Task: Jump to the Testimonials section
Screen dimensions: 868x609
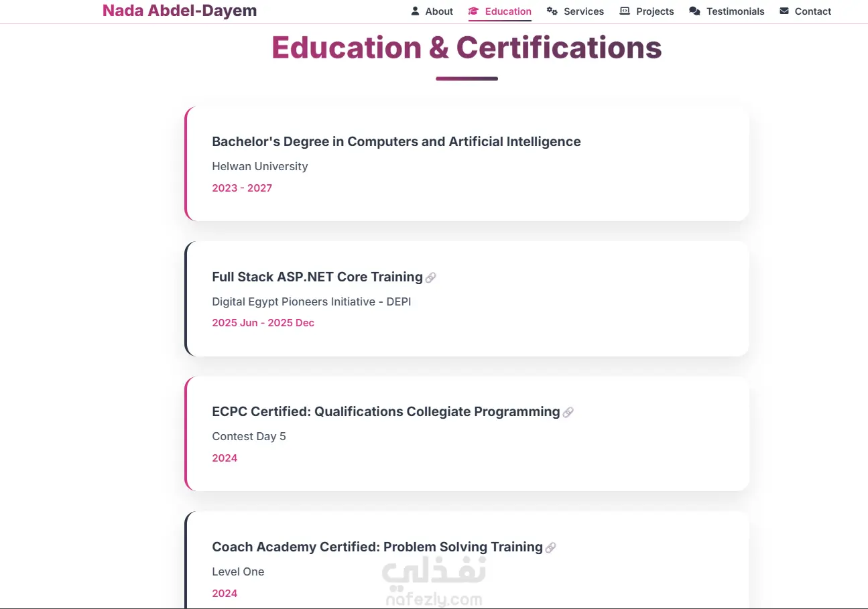Action: [x=735, y=11]
